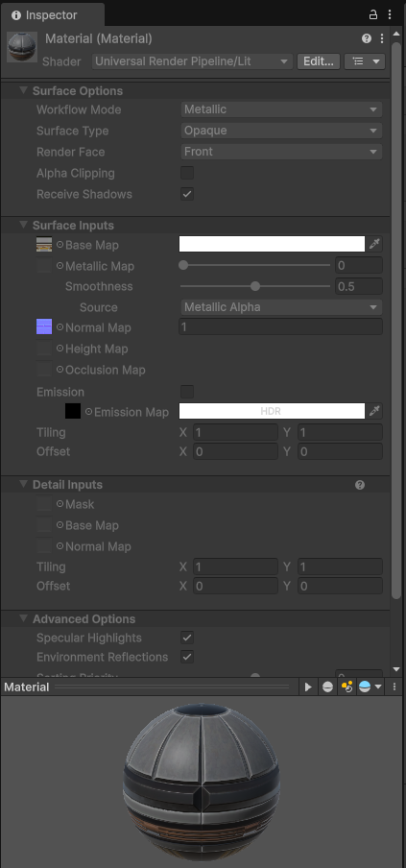Collapse the Surface Inputs section

click(x=23, y=225)
